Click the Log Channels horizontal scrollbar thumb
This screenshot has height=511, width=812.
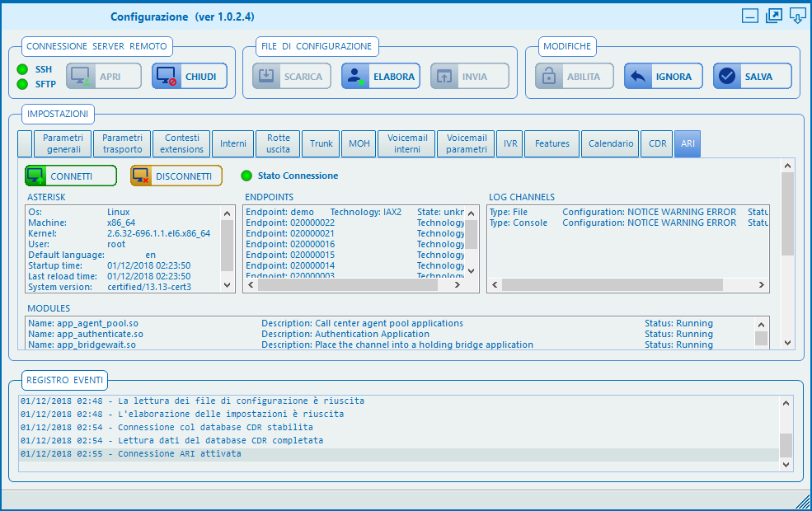coord(612,284)
